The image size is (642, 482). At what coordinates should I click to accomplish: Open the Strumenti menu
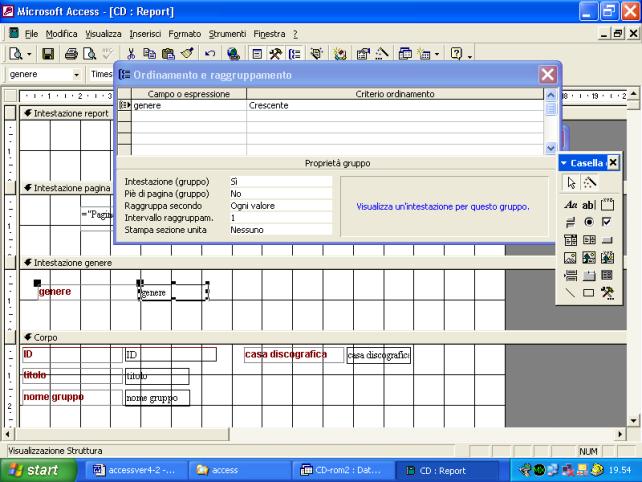click(x=227, y=34)
